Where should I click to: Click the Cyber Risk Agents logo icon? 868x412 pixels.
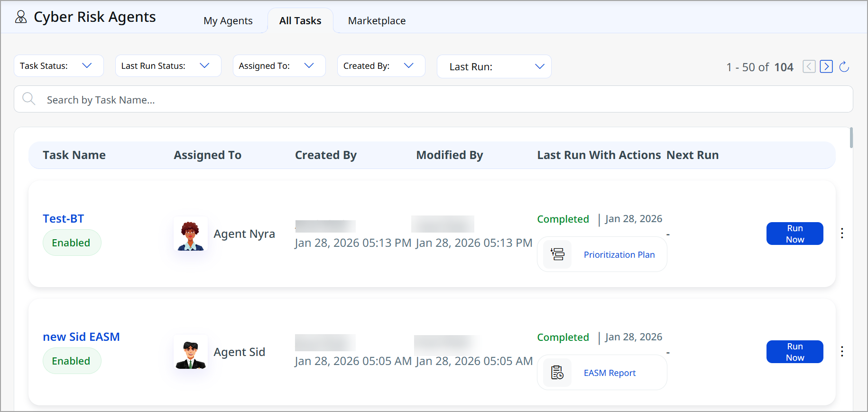21,17
